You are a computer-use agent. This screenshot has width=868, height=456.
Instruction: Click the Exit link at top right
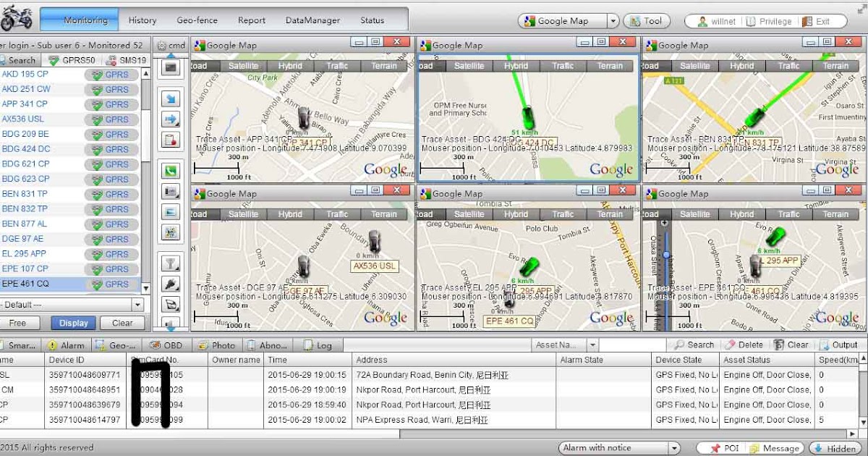click(824, 21)
